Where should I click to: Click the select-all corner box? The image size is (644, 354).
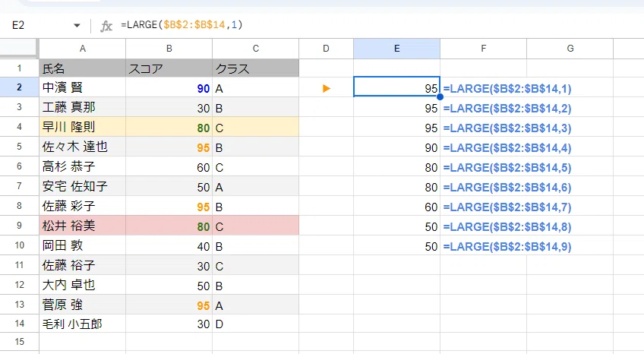[18, 48]
